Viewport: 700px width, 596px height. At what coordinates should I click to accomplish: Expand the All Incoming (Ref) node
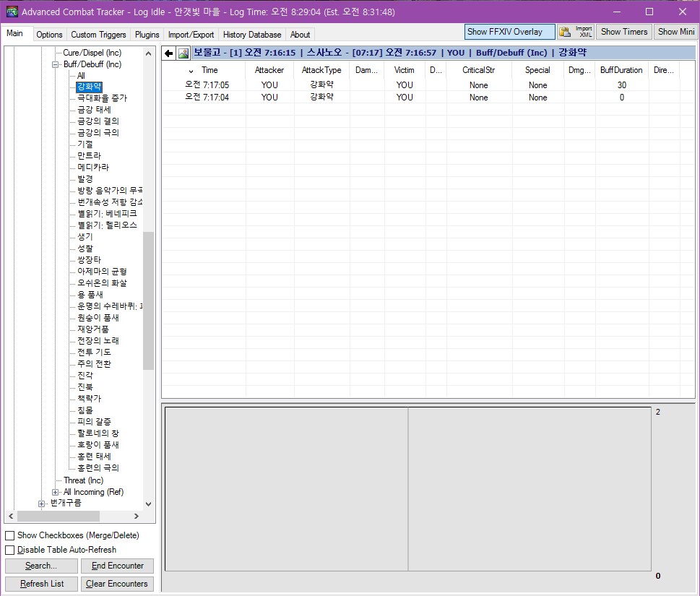tap(56, 492)
